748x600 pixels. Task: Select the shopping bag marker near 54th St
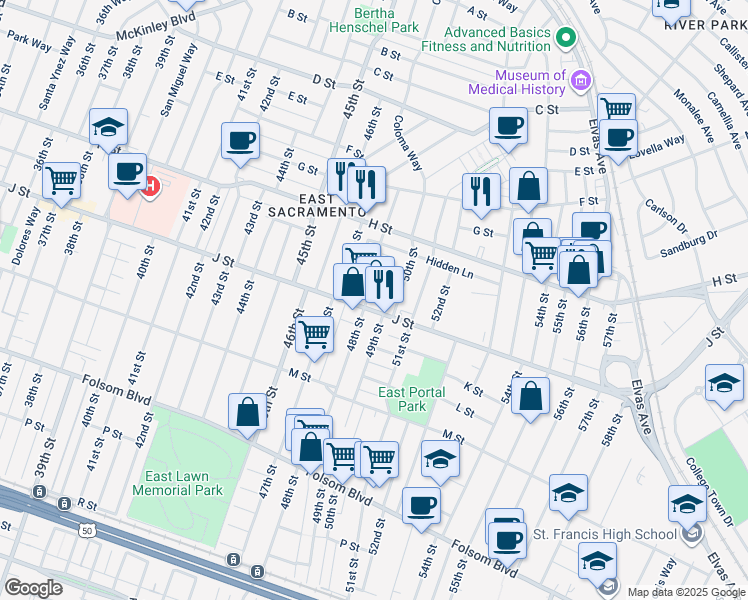(x=533, y=395)
